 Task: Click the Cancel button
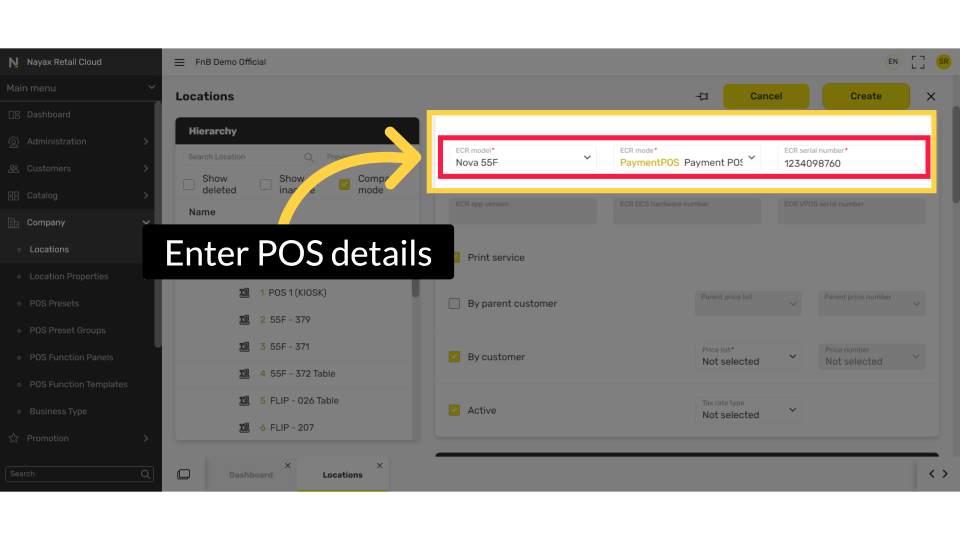(x=766, y=96)
